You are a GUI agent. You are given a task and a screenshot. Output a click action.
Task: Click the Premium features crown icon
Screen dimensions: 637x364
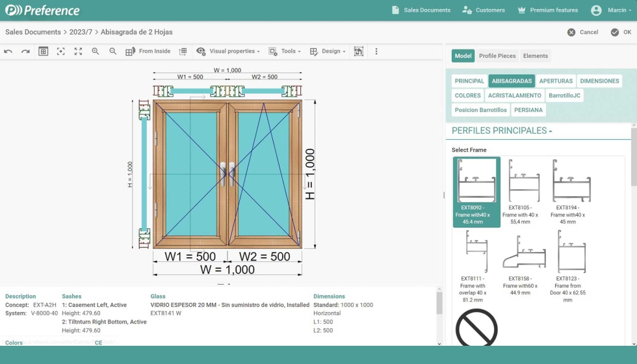coord(521,10)
